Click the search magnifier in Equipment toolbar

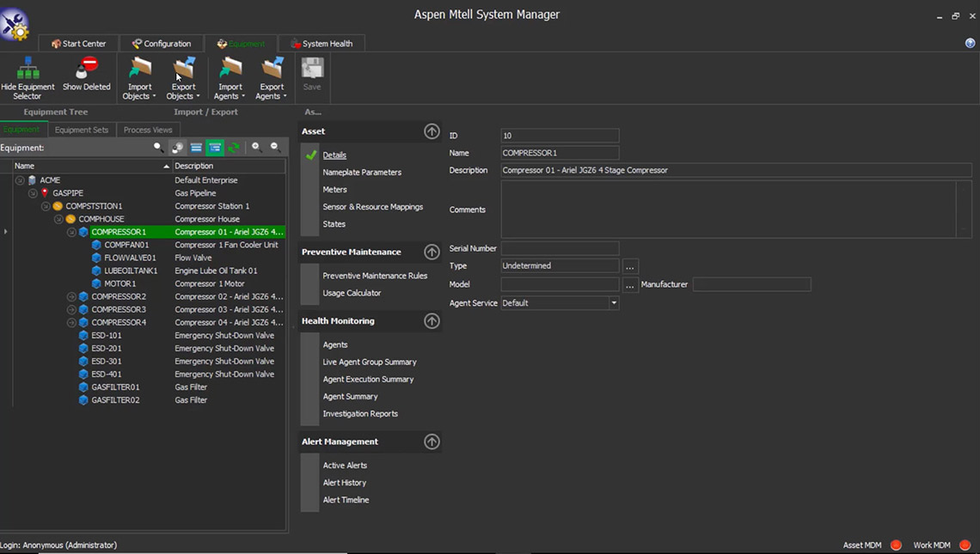(158, 148)
